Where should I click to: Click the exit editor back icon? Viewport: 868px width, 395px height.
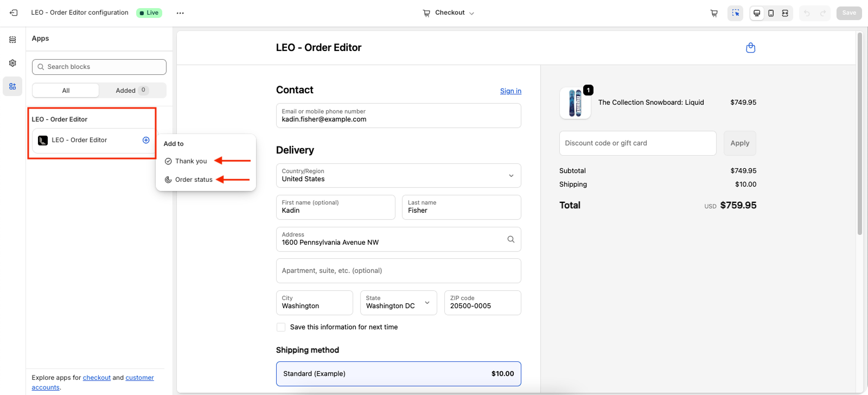pos(14,12)
